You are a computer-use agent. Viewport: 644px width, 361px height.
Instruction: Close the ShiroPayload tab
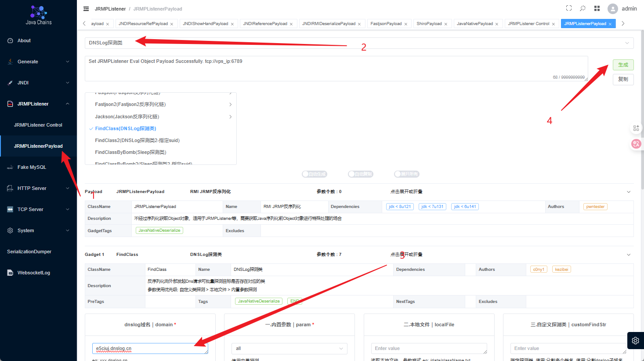446,24
